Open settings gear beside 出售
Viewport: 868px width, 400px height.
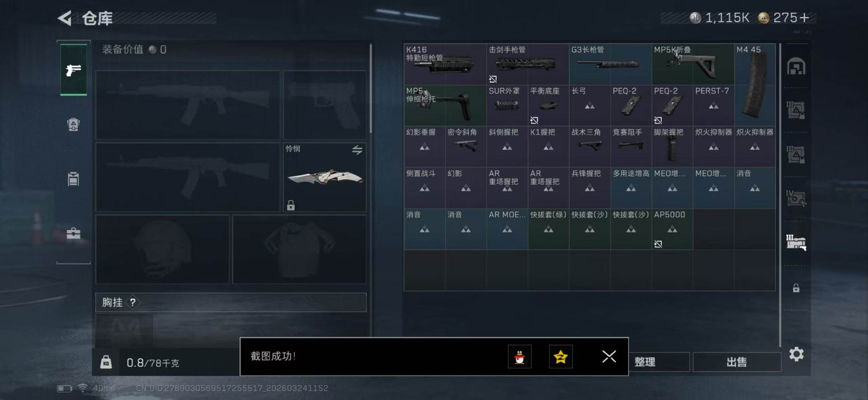coord(797,354)
